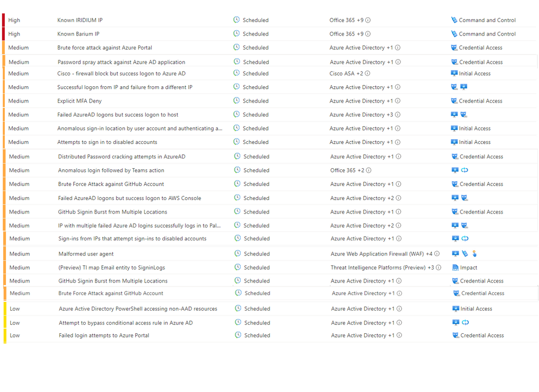This screenshot has height=392, width=539.
Task: Select Attempts to sign in to disabled accounts
Action: [107, 142]
